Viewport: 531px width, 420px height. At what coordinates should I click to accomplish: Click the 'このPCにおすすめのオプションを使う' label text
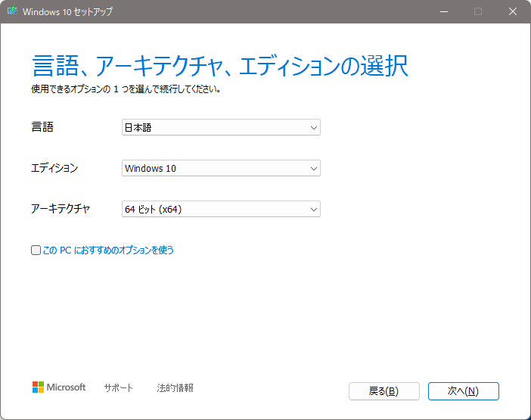pos(108,250)
